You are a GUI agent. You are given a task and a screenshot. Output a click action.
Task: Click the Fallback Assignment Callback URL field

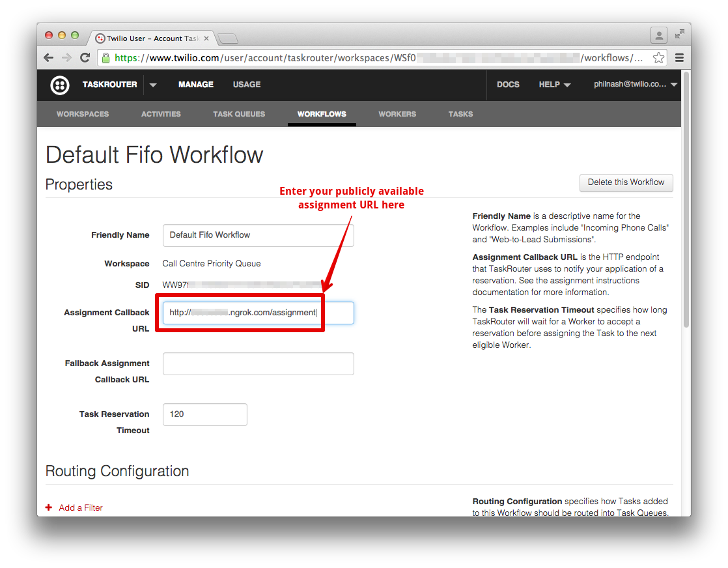click(258, 363)
